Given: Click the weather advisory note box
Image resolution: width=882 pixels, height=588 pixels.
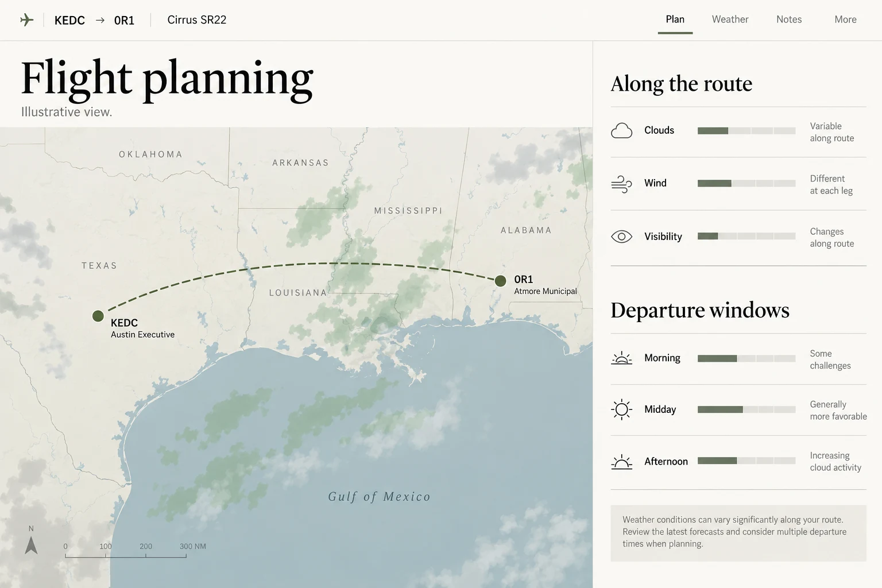Looking at the screenshot, I should [x=738, y=533].
